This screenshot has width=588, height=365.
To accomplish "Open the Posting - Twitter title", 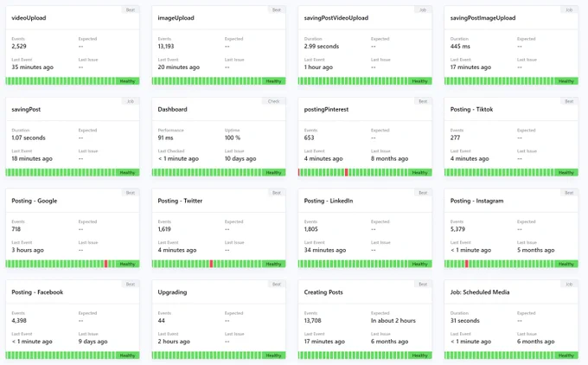I will [180, 201].
